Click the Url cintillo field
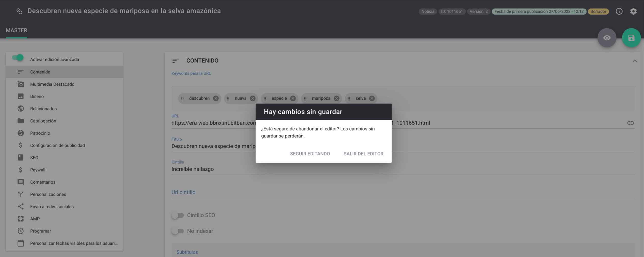 (403, 192)
